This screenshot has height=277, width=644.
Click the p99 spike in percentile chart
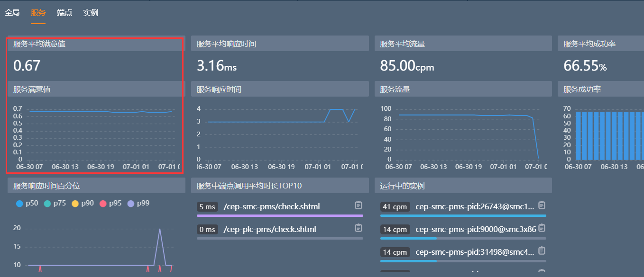pyautogui.click(x=160, y=229)
